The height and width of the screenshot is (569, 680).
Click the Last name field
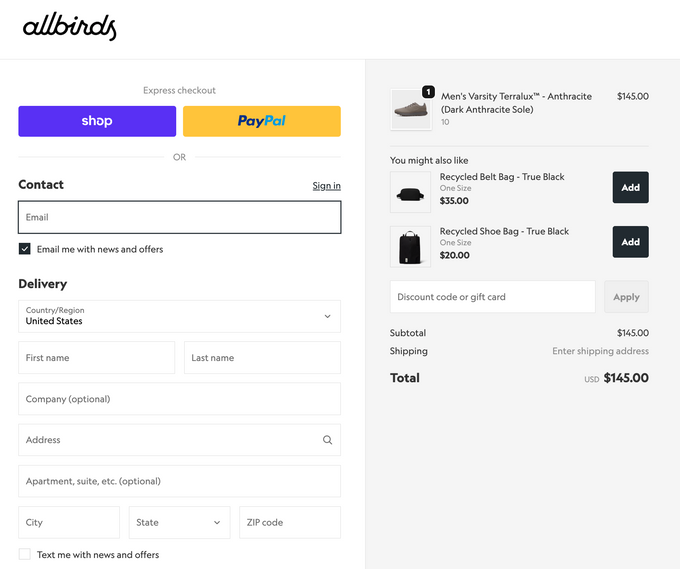[262, 358]
